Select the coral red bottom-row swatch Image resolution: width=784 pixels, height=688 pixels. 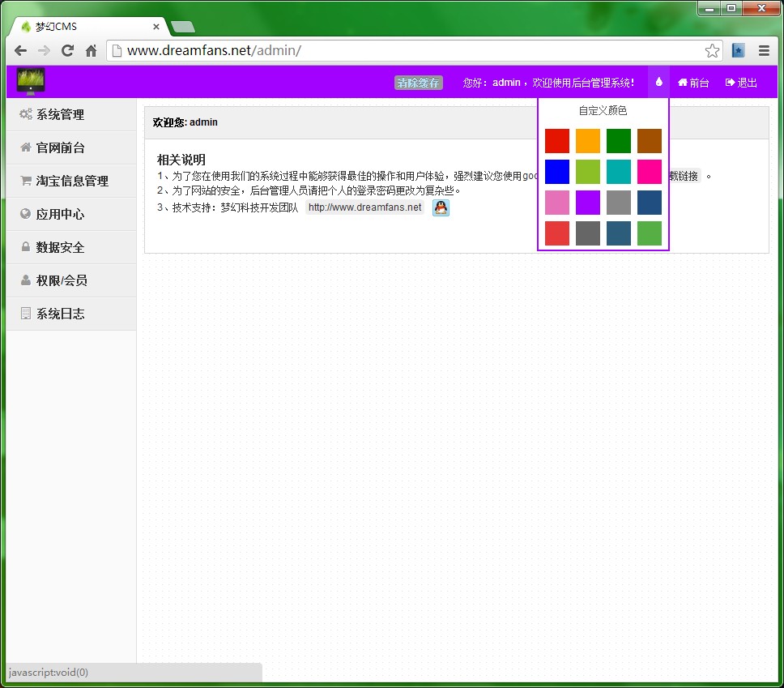coord(557,233)
